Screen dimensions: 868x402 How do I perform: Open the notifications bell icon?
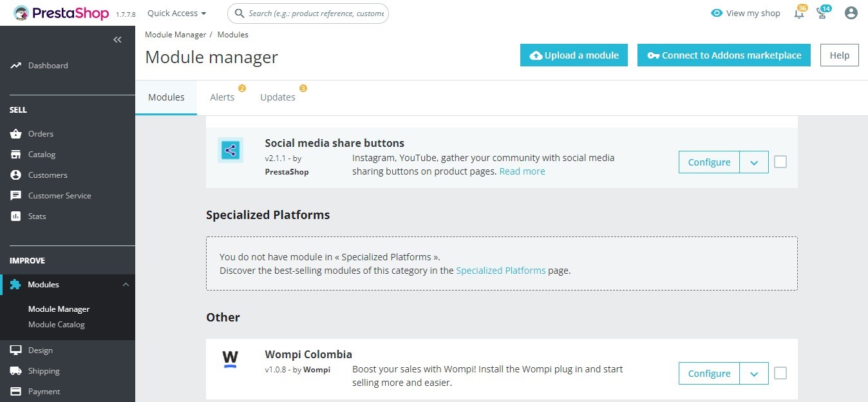click(798, 13)
